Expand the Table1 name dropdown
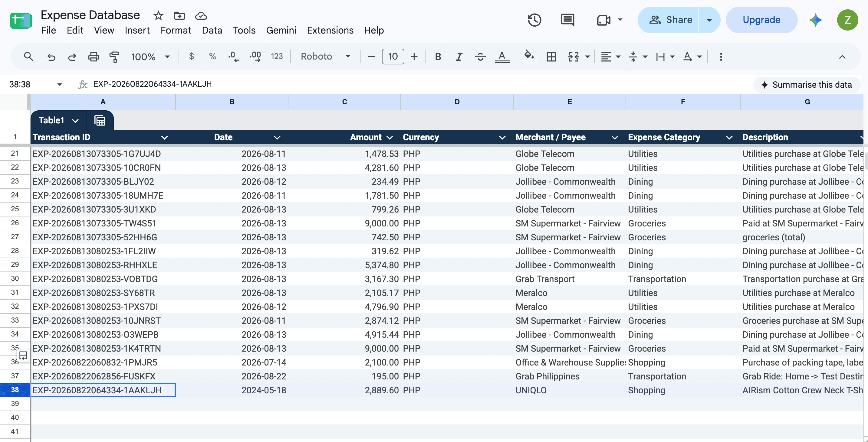868x442 pixels. pyautogui.click(x=75, y=121)
